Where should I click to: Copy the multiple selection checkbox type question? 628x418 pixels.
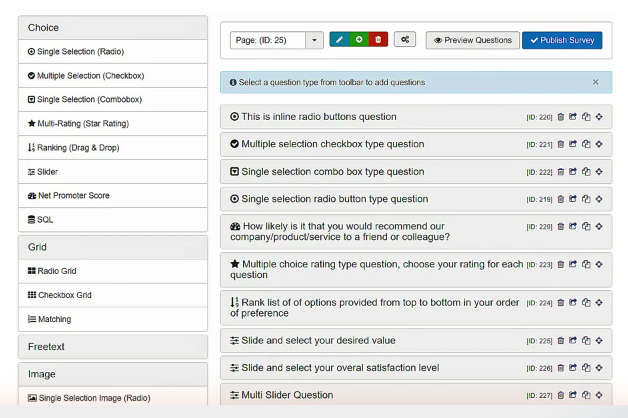(x=586, y=144)
